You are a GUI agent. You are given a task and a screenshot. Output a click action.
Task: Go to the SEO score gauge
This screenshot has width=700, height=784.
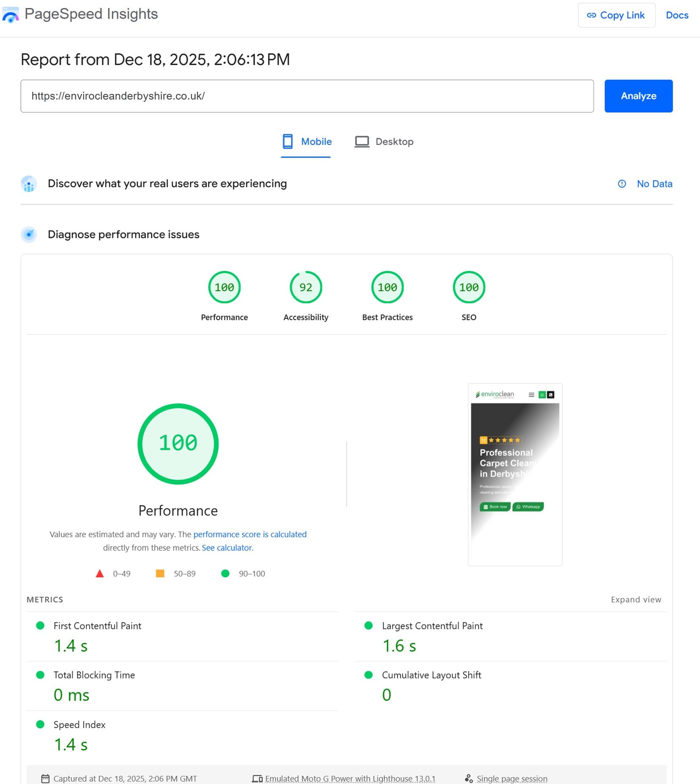pos(468,287)
